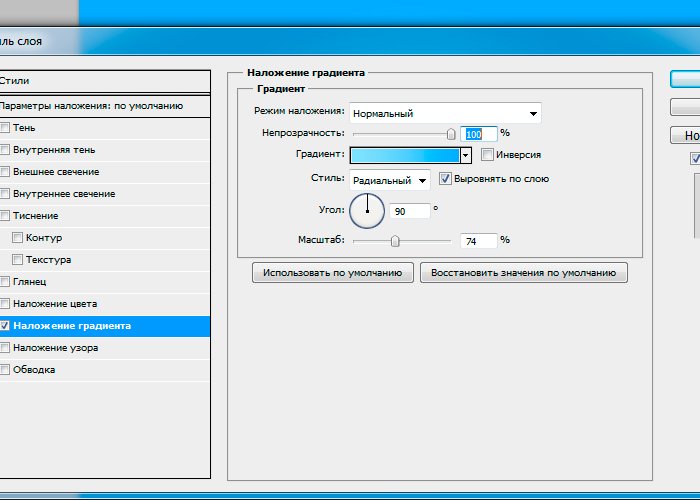Click Восстановить значения по умолчанию button
The image size is (700, 500).
tap(524, 273)
